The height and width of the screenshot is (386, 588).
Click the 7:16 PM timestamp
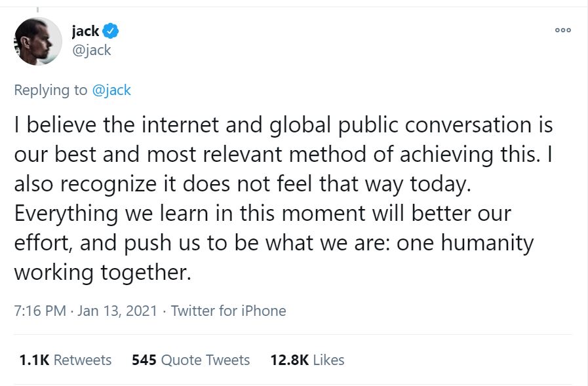(x=39, y=311)
